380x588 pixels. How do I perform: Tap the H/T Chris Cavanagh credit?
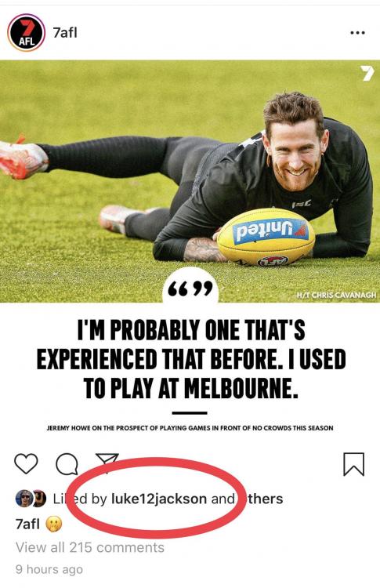point(336,295)
